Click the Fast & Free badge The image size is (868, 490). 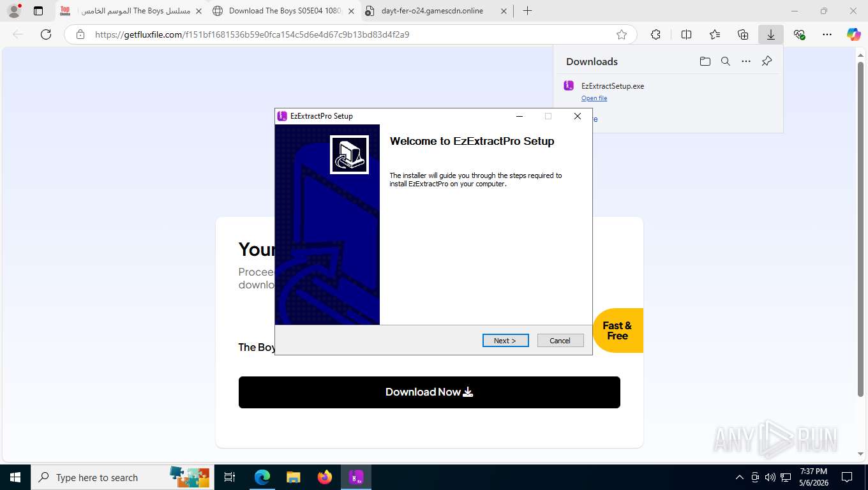tap(618, 330)
